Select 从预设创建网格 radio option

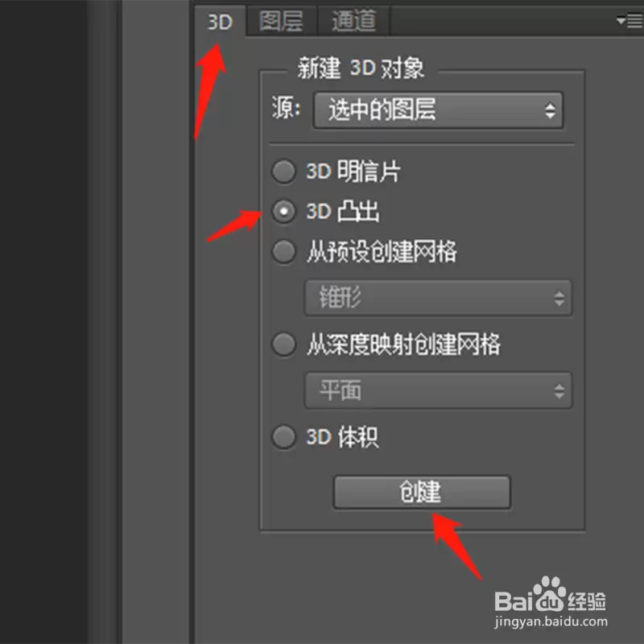283,251
